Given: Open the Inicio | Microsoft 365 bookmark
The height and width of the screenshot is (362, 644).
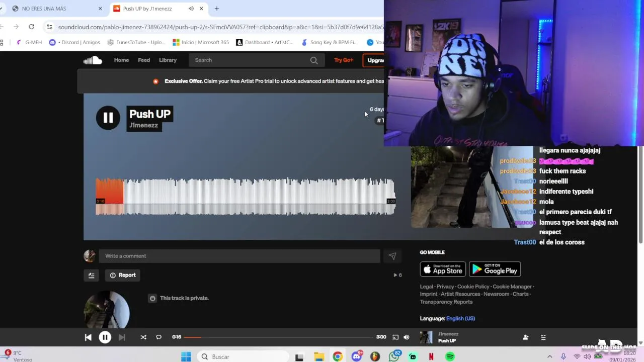Looking at the screenshot, I should [201, 42].
